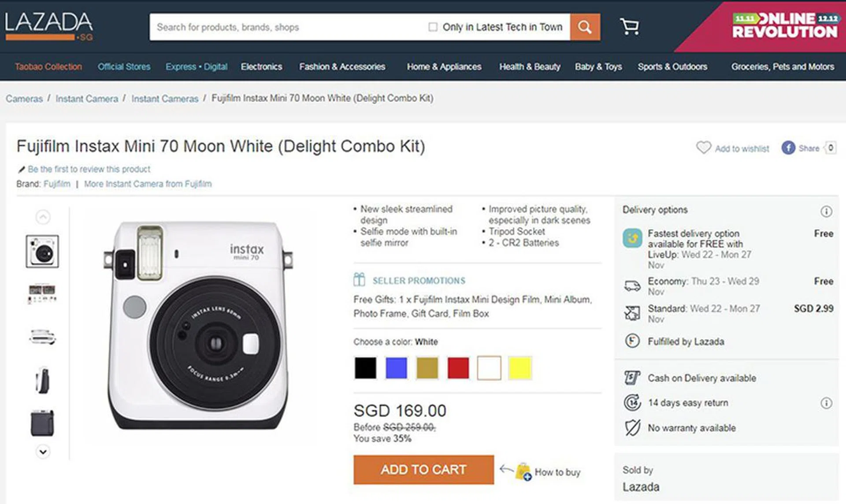Image resolution: width=846 pixels, height=504 pixels.
Task: Click the wishlist heart icon
Action: (703, 147)
